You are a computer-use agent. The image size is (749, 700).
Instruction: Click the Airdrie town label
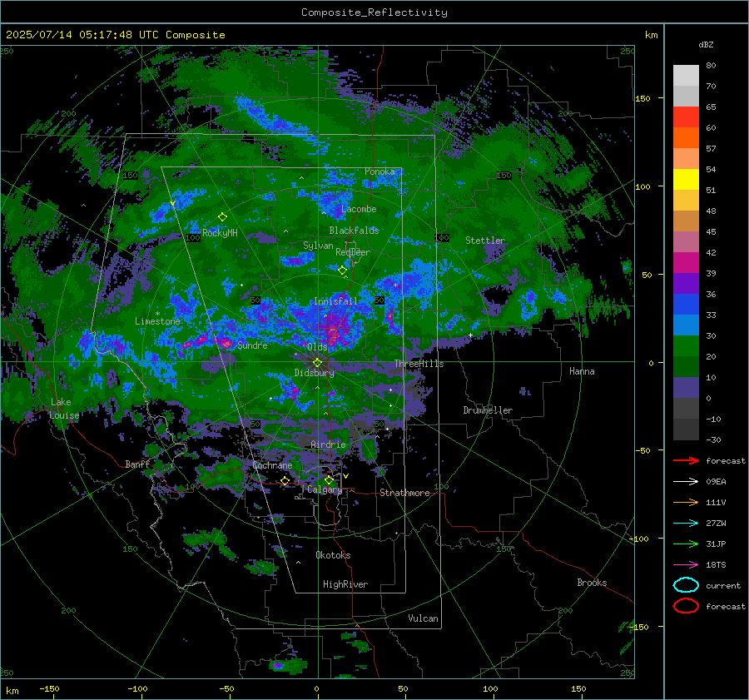(x=328, y=444)
